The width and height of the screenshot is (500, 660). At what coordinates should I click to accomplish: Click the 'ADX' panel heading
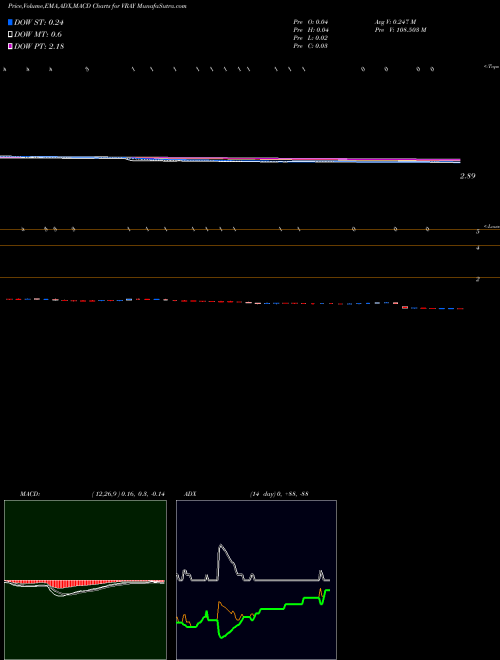click(190, 494)
